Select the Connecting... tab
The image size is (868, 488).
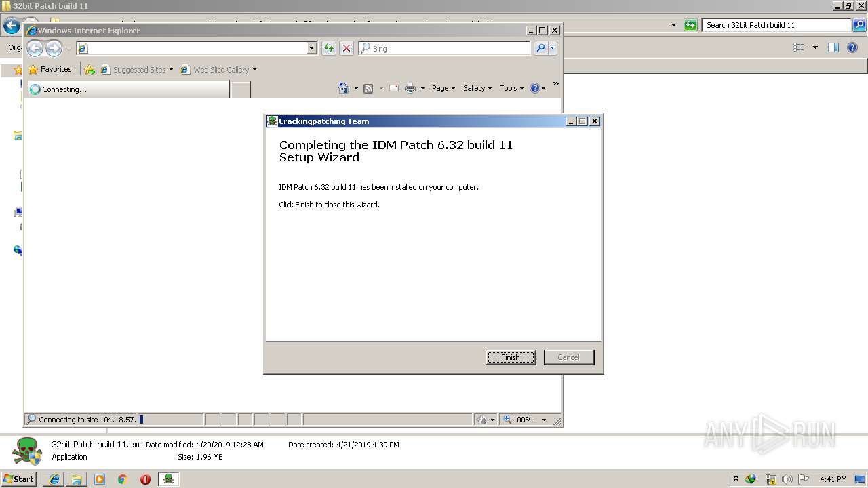point(127,89)
